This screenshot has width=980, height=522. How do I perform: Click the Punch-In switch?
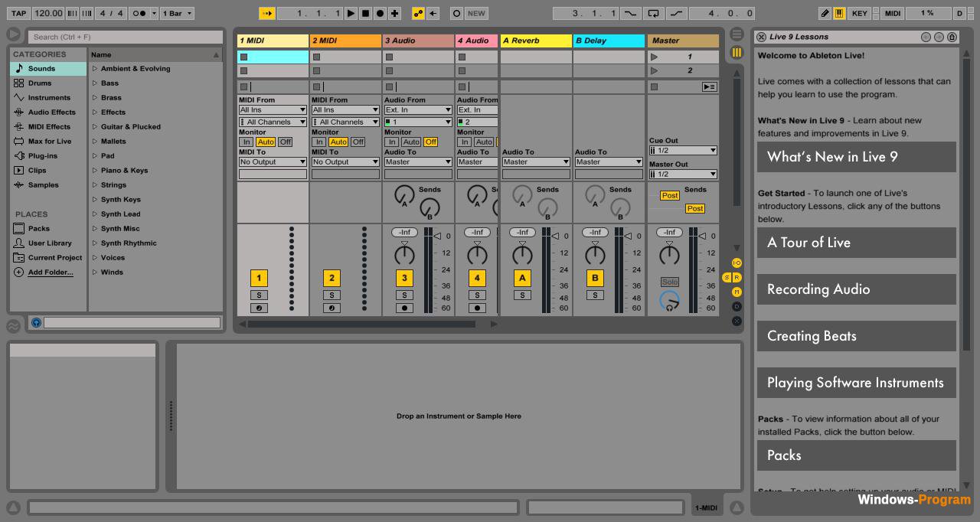pos(630,13)
